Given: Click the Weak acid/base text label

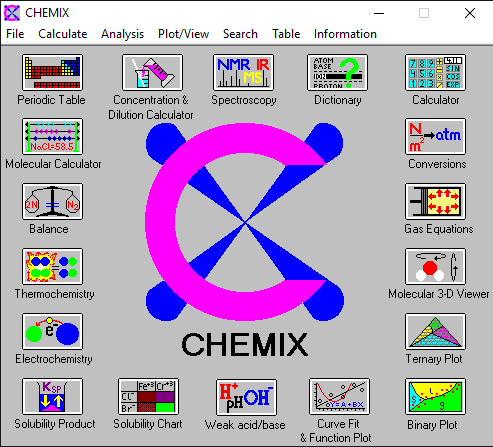Looking at the screenshot, I should (245, 425).
